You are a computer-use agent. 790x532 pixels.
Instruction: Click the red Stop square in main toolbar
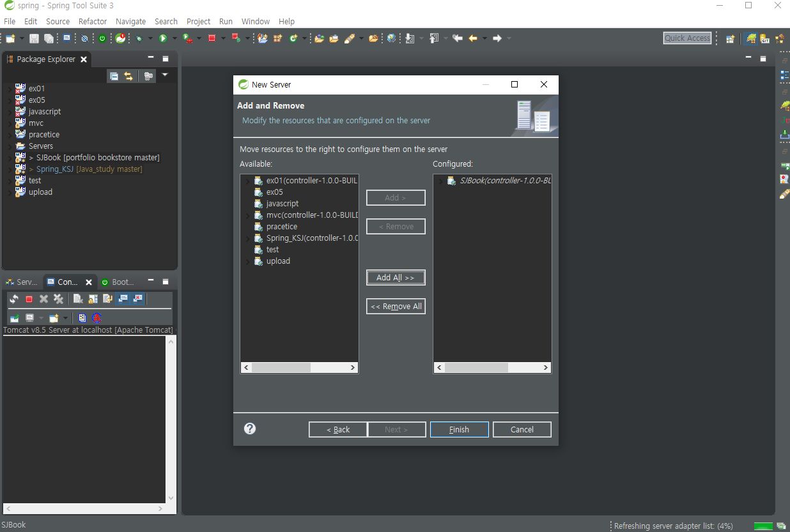pos(212,38)
